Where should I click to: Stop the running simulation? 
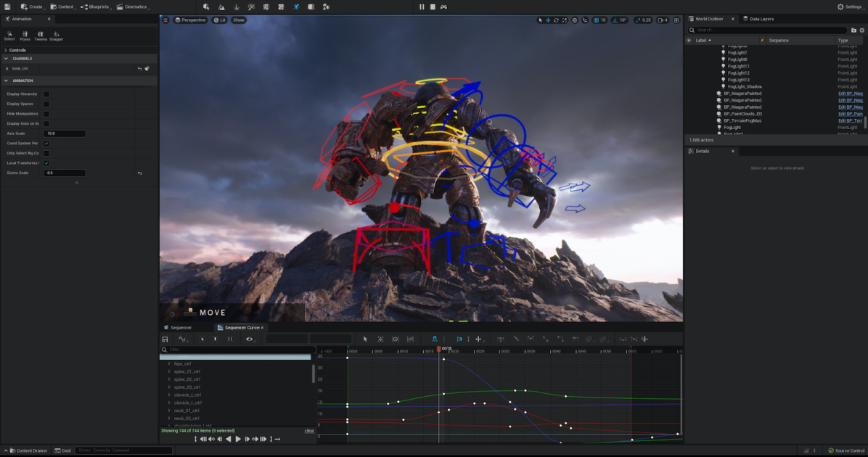[x=432, y=7]
